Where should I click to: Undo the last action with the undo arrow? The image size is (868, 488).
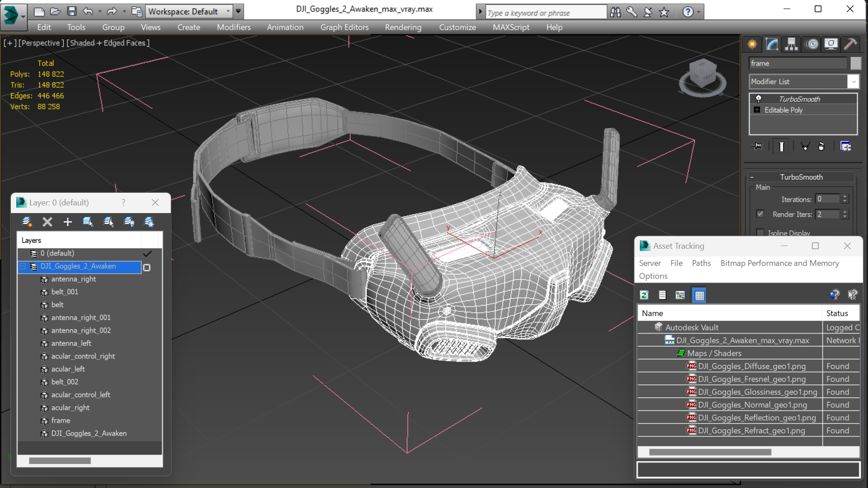point(89,11)
